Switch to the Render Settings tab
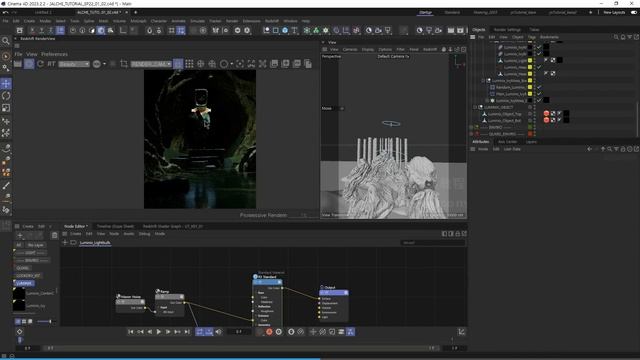640x360 pixels. [507, 30]
